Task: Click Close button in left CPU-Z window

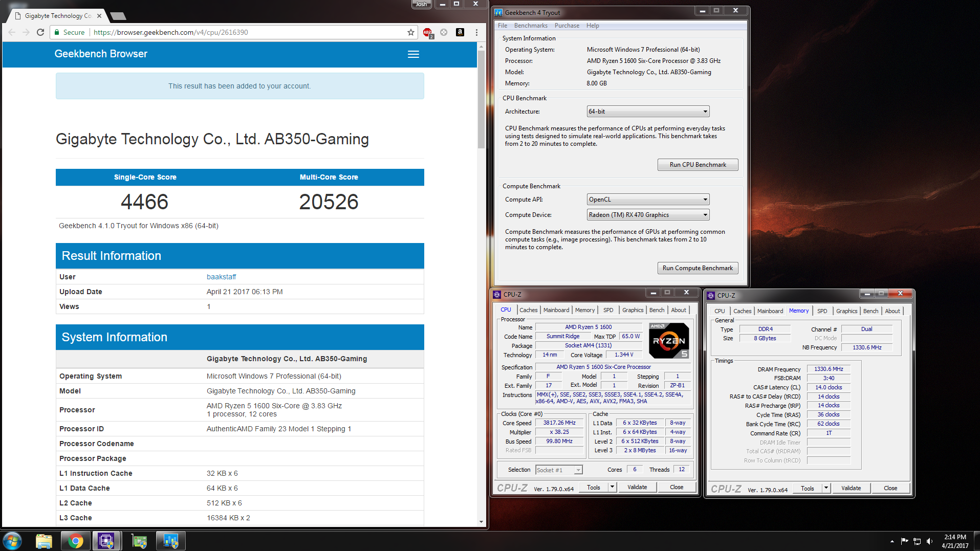Action: [x=677, y=487]
